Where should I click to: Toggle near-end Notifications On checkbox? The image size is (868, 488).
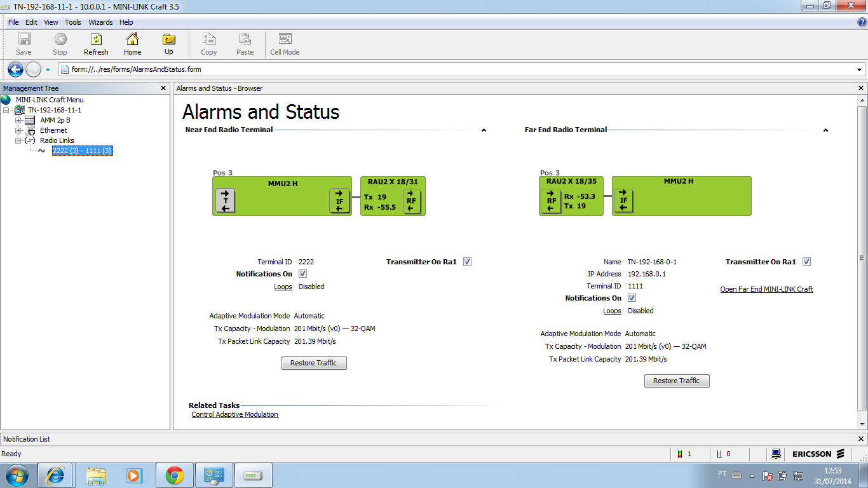(302, 274)
